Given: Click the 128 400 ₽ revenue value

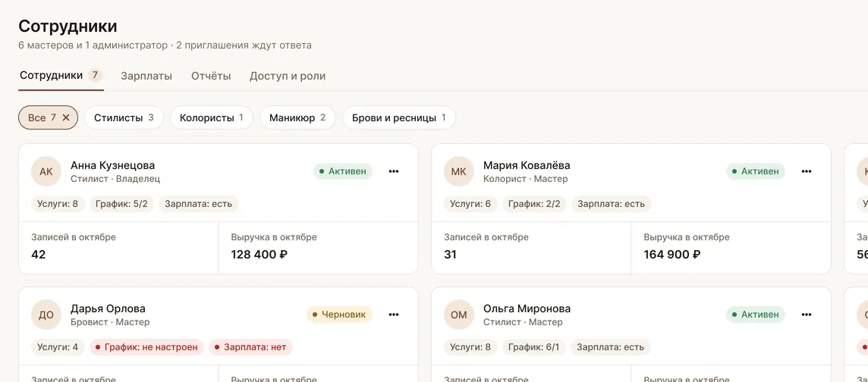Looking at the screenshot, I should click(259, 255).
